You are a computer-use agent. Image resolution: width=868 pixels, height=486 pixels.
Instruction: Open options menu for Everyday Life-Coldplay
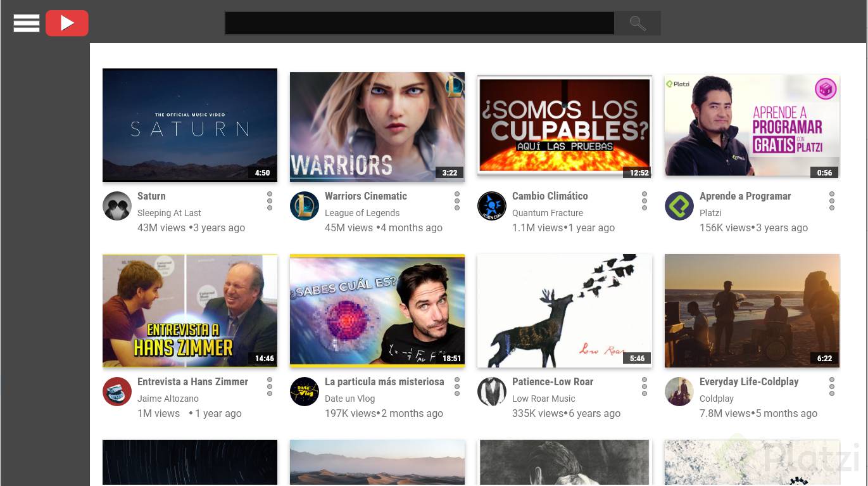832,387
